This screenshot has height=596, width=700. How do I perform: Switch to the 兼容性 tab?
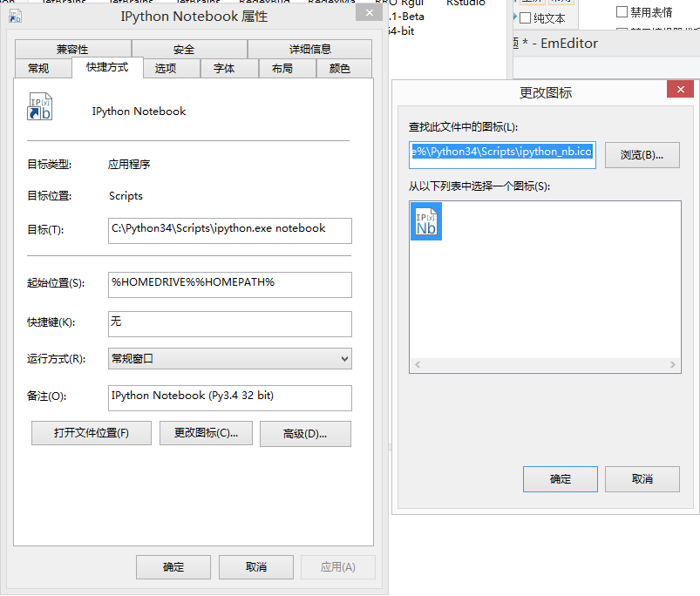pos(72,49)
